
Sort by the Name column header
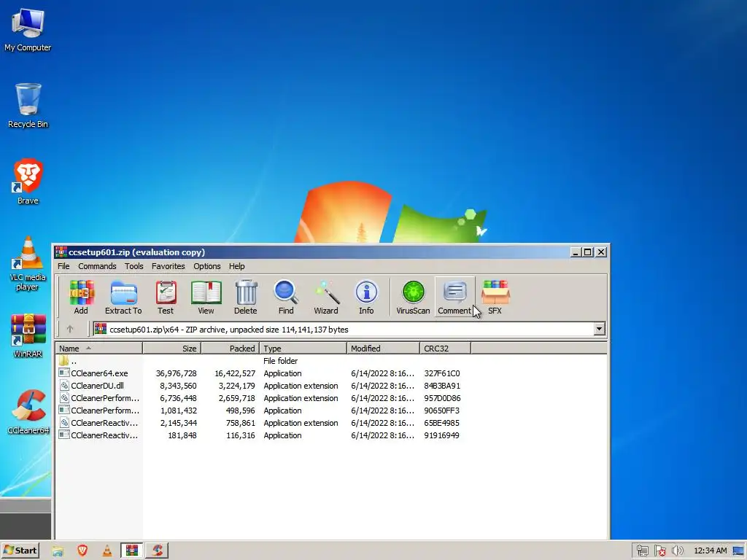tap(99, 348)
